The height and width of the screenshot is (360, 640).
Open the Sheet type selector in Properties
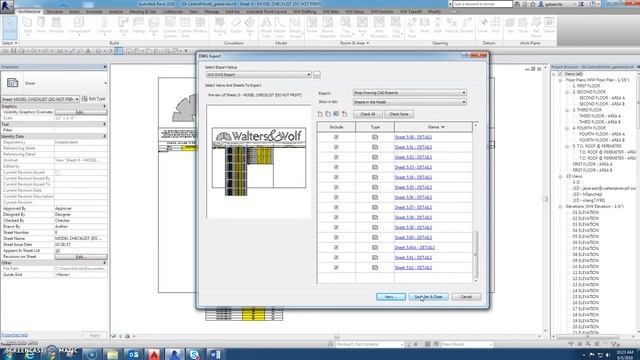[54, 83]
